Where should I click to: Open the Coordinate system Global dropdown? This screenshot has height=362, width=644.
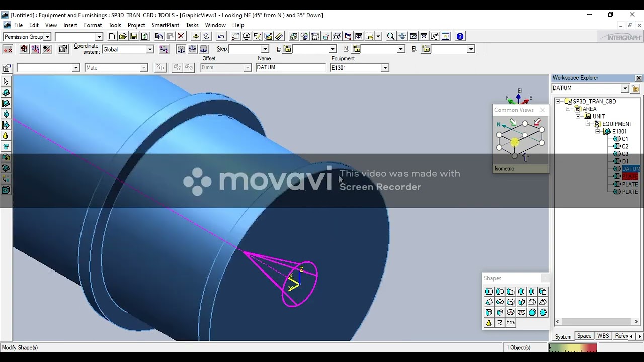pyautogui.click(x=149, y=49)
